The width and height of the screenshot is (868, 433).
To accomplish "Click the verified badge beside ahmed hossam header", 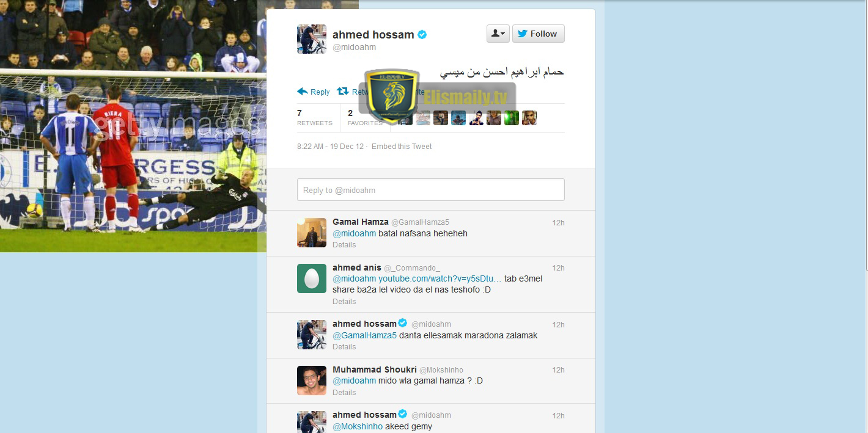I will click(422, 35).
